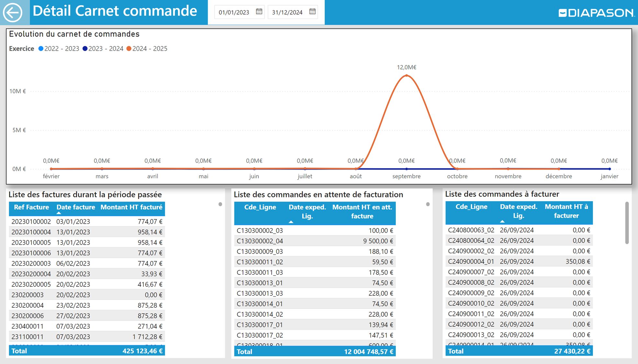This screenshot has height=364, width=638.
Task: Click amount 350,08 € for C240900004_01
Action: click(578, 261)
